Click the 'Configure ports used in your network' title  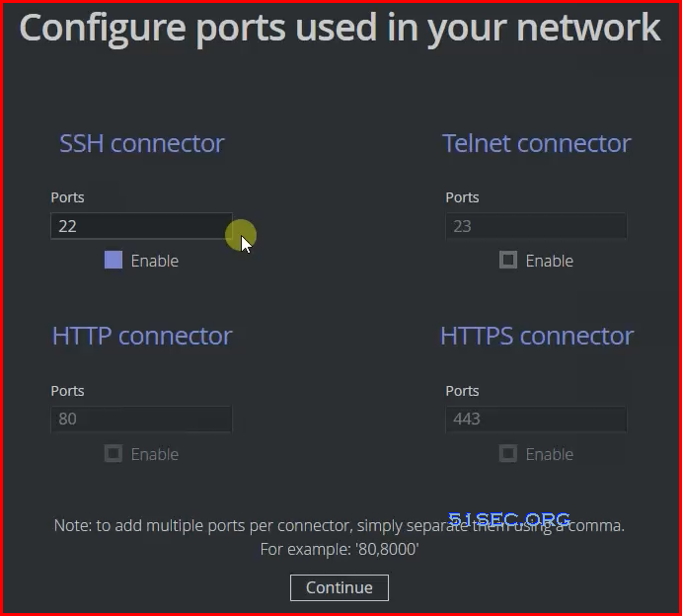340,29
